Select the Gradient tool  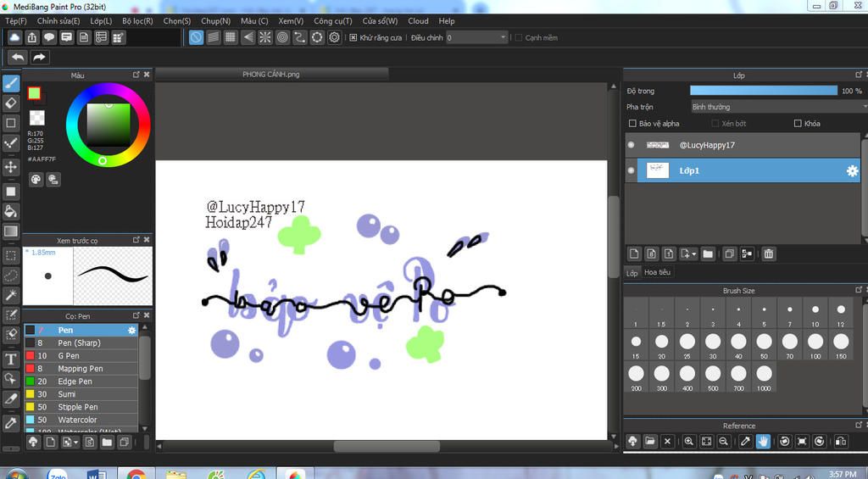pyautogui.click(x=11, y=231)
